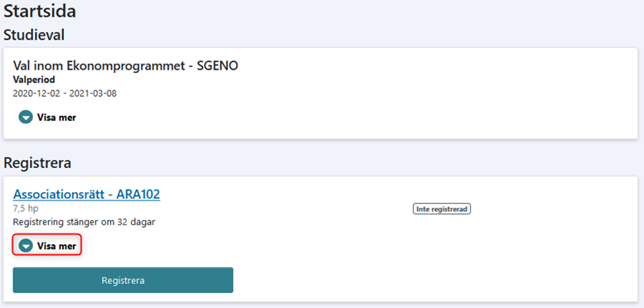Select the Val inom Ekonomprogrammet card title

point(125,65)
